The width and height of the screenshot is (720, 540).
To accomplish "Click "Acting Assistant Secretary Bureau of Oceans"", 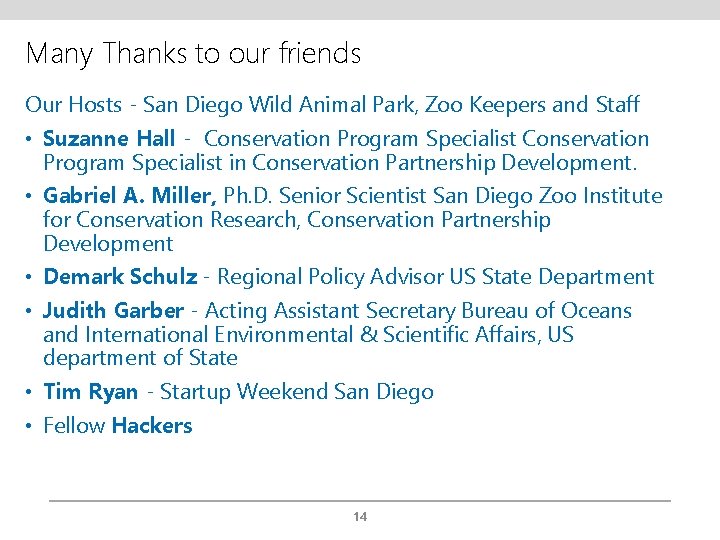I will coord(418,311).
